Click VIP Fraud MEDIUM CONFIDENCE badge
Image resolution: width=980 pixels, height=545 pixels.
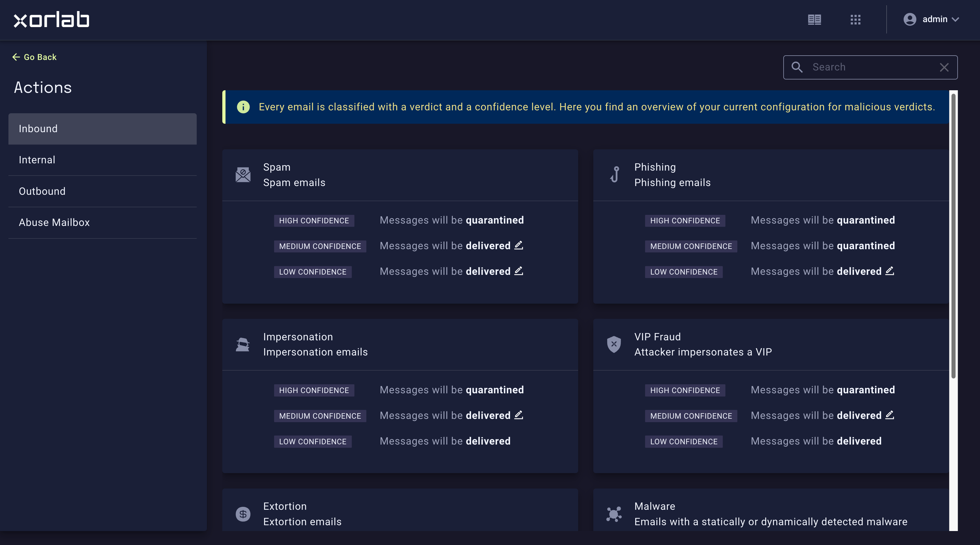(x=691, y=416)
